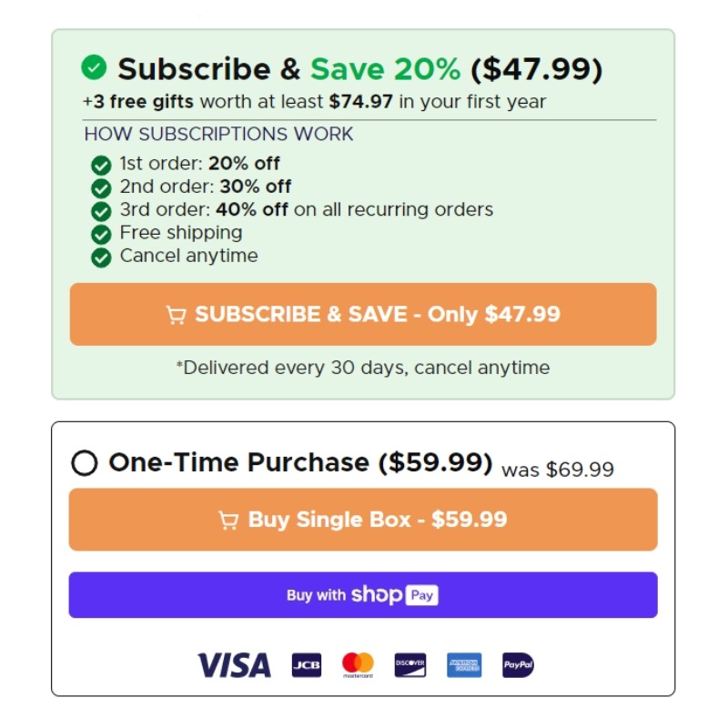Click the cart icon in Subscribe button
Viewport: 728px width, 728px height.
pyautogui.click(x=176, y=315)
